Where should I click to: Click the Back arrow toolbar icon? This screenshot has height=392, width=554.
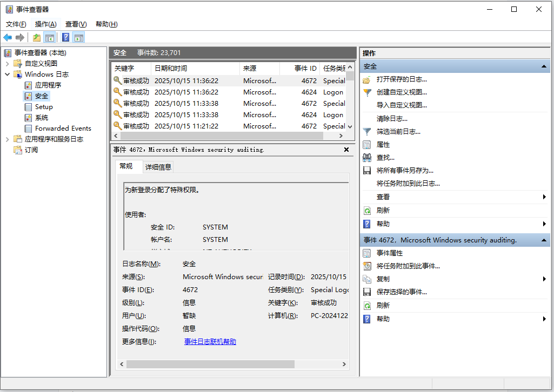point(8,37)
